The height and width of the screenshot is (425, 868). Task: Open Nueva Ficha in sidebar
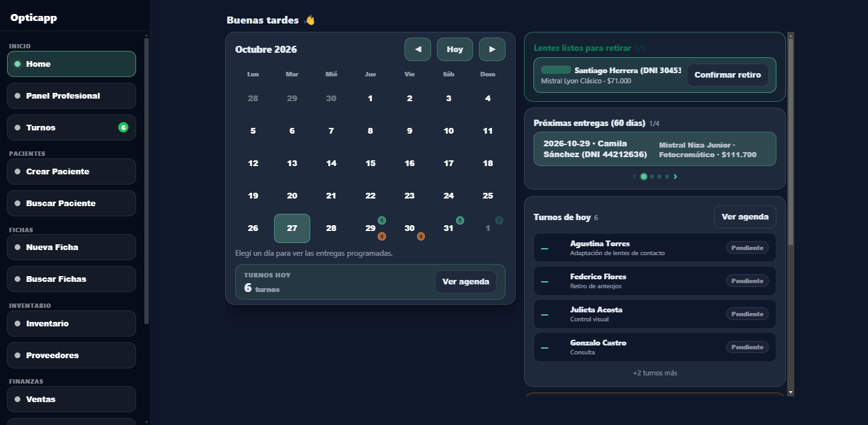[71, 247]
